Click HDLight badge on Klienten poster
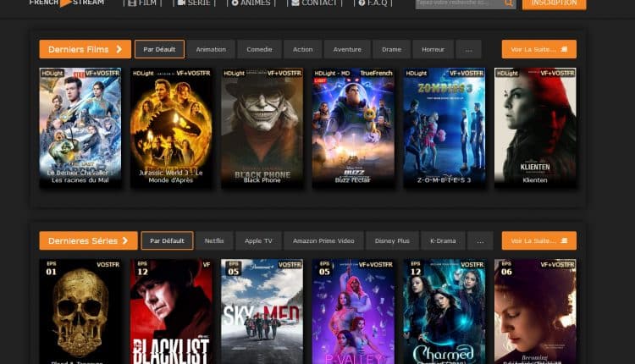 pyautogui.click(x=507, y=73)
